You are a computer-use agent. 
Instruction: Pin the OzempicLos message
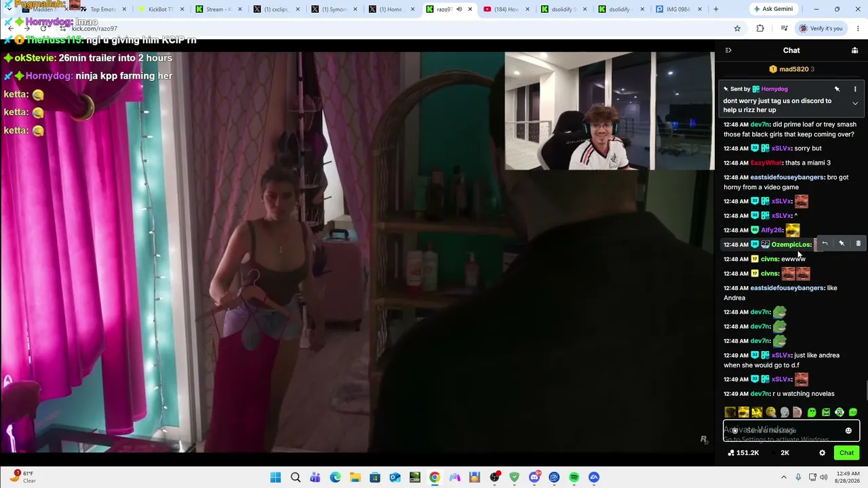[x=842, y=243]
